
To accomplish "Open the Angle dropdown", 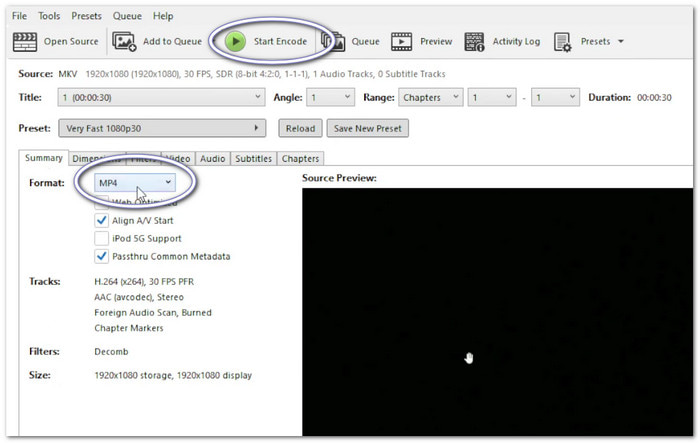I will tap(330, 97).
